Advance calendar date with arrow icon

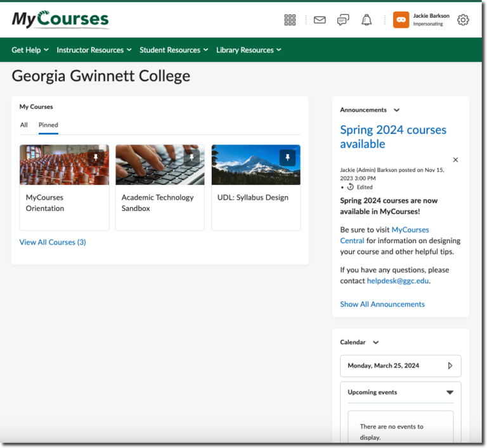click(x=450, y=366)
